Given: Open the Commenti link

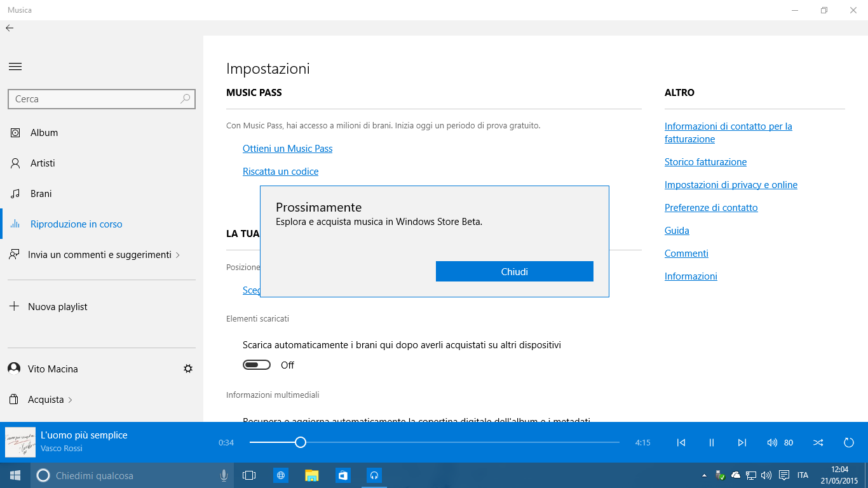Looking at the screenshot, I should click(x=686, y=254).
